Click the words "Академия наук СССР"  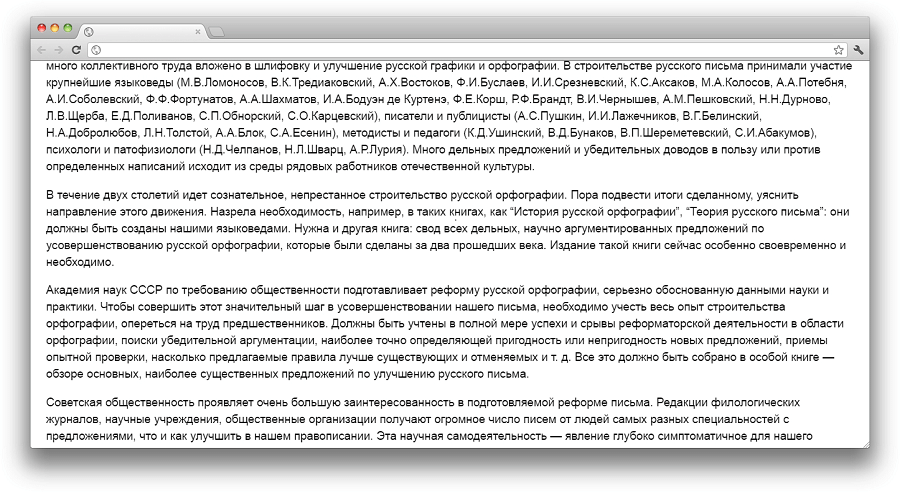[x=104, y=290]
